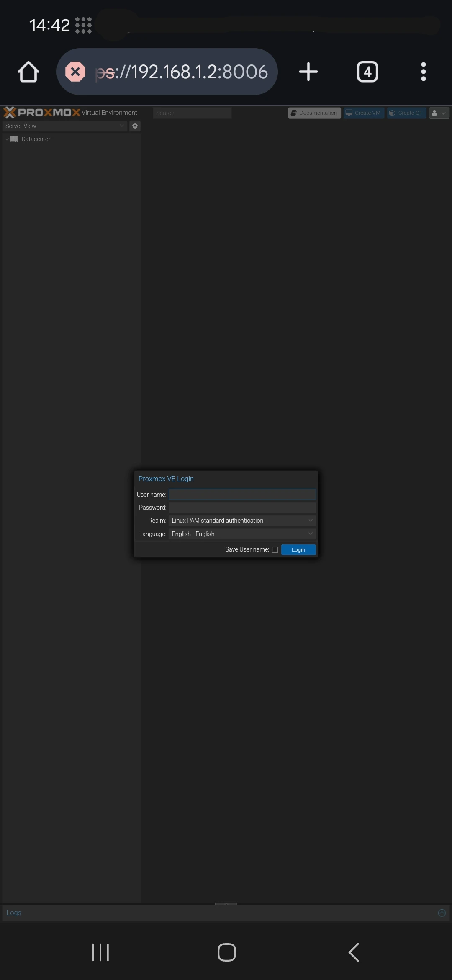This screenshot has width=452, height=980.
Task: Click the tree settings gear icon
Action: tap(135, 126)
